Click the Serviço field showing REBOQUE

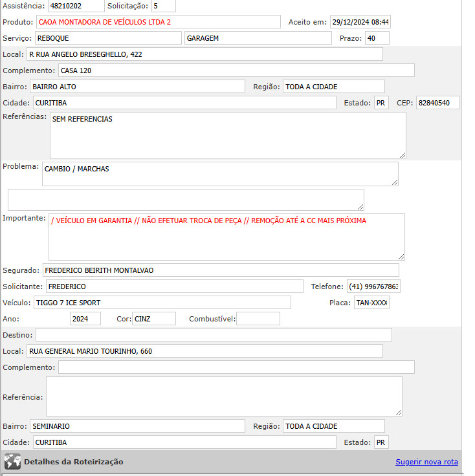[x=108, y=38]
